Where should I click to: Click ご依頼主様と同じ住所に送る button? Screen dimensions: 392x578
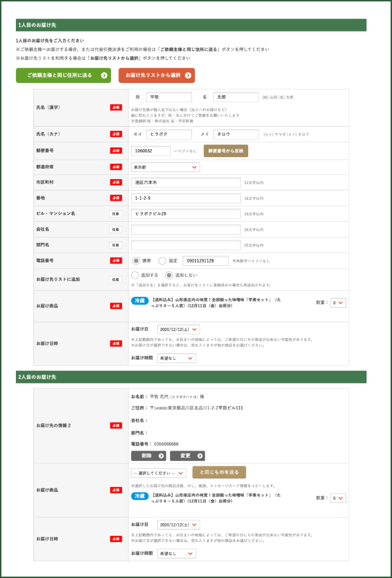tap(64, 75)
